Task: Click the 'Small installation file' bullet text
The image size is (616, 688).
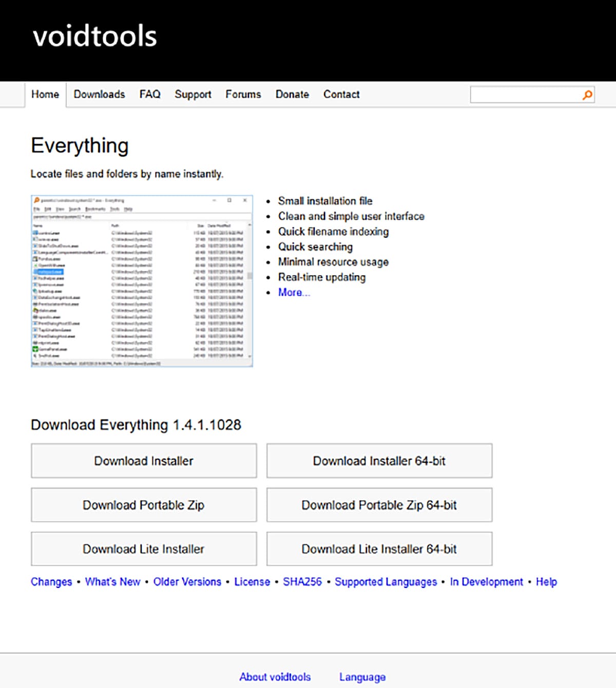Action: (x=325, y=201)
